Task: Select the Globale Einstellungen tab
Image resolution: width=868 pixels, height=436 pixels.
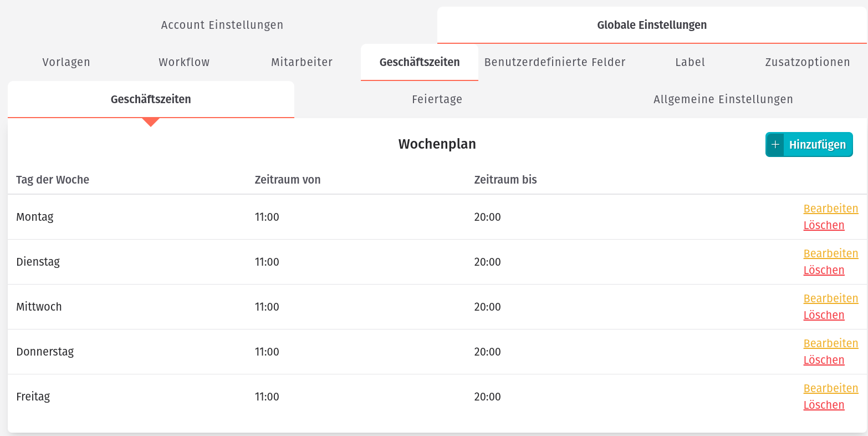Action: [652, 25]
